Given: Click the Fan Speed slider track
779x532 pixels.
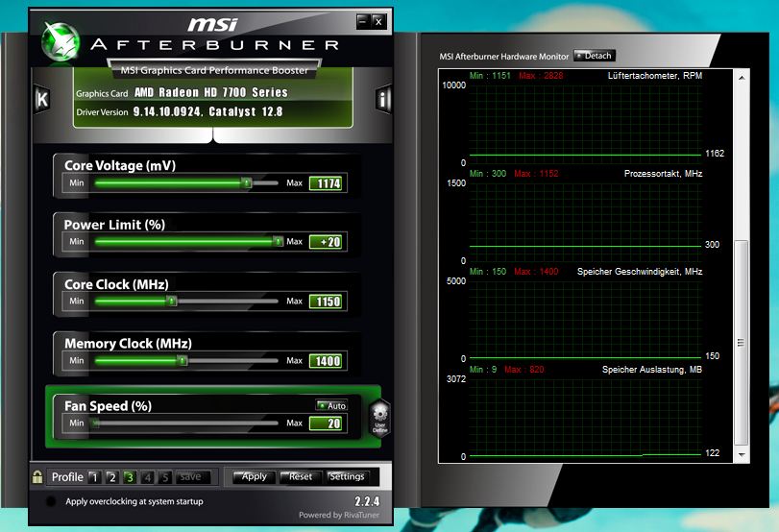Looking at the screenshot, I should [186, 423].
